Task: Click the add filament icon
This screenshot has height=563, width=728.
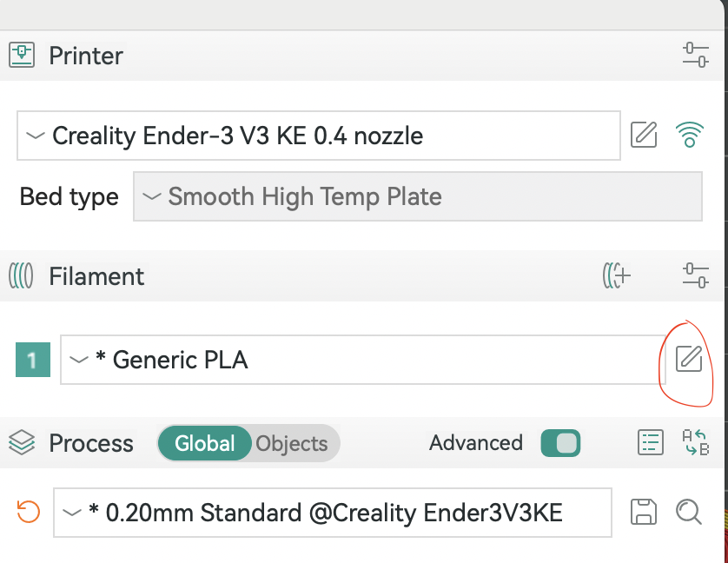Action: pyautogui.click(x=617, y=276)
